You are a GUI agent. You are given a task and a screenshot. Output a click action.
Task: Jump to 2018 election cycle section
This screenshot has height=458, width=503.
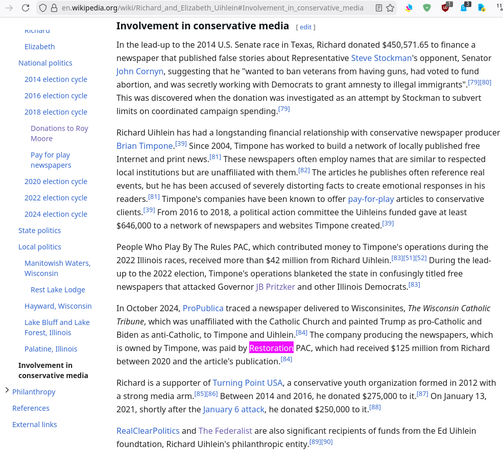tap(56, 112)
